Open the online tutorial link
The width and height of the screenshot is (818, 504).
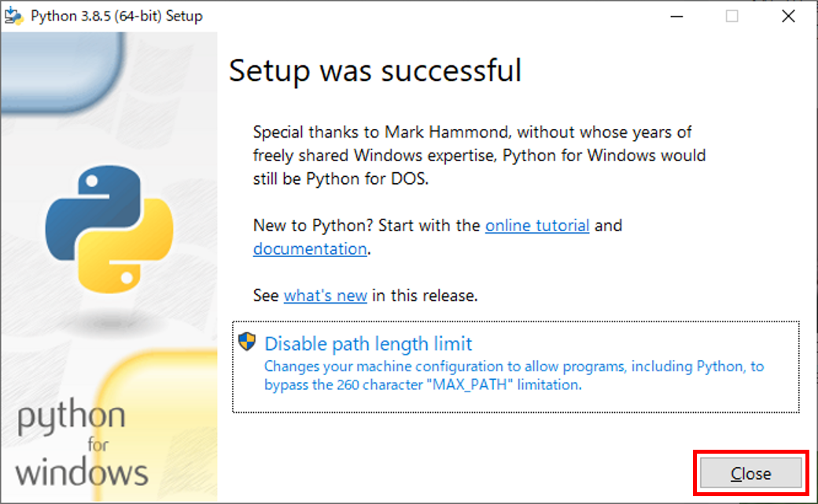pos(537,225)
